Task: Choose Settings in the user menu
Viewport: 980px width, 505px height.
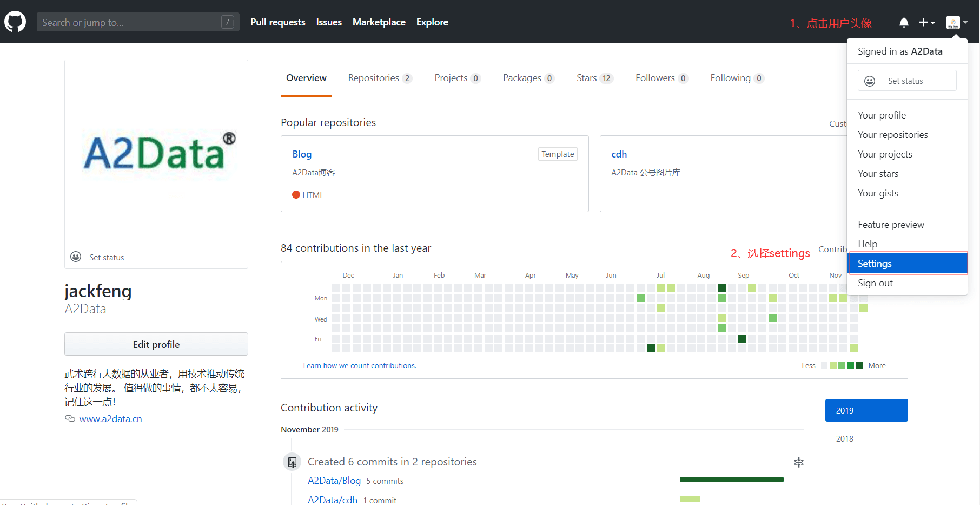Action: point(908,264)
